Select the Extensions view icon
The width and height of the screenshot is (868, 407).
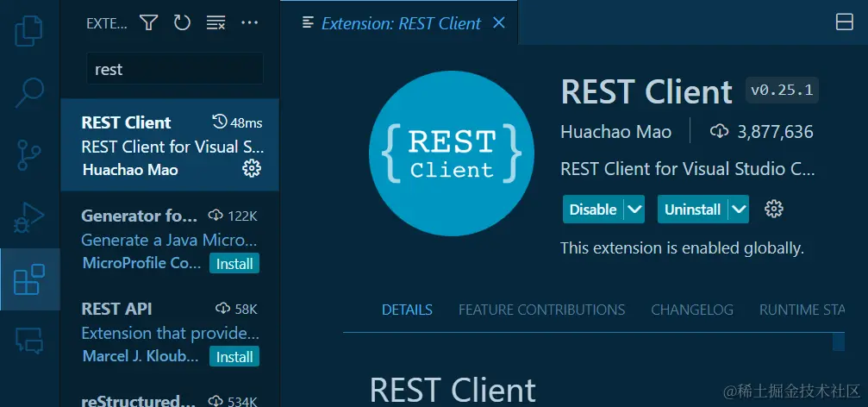(x=28, y=279)
